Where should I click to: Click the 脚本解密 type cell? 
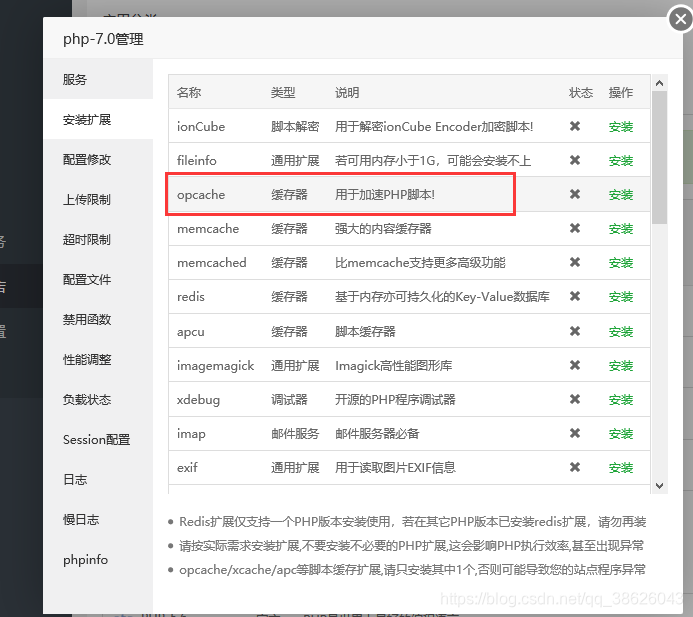pos(295,127)
